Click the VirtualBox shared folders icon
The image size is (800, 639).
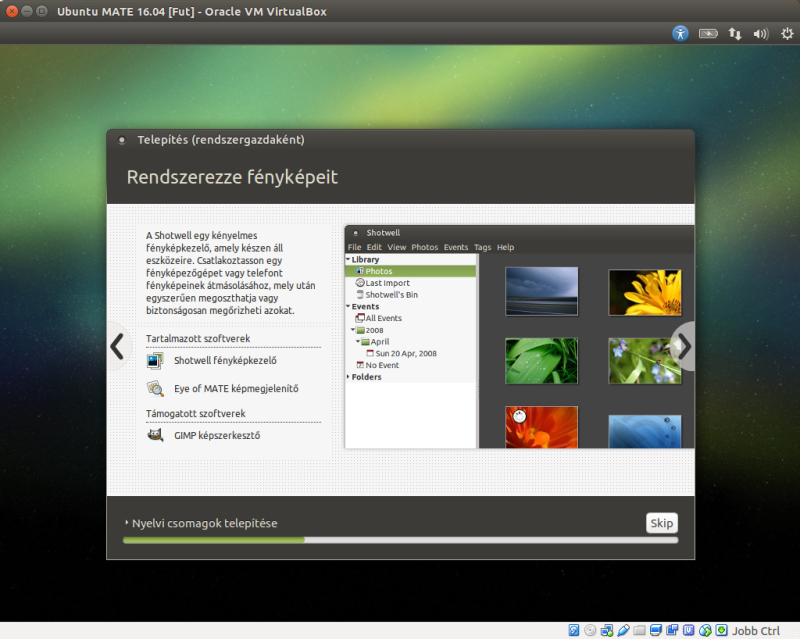tap(639, 630)
